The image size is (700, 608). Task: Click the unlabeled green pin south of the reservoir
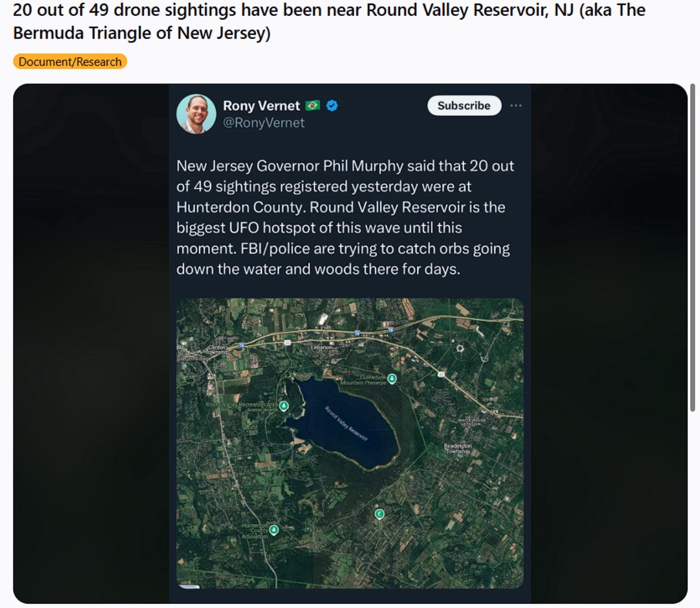380,514
